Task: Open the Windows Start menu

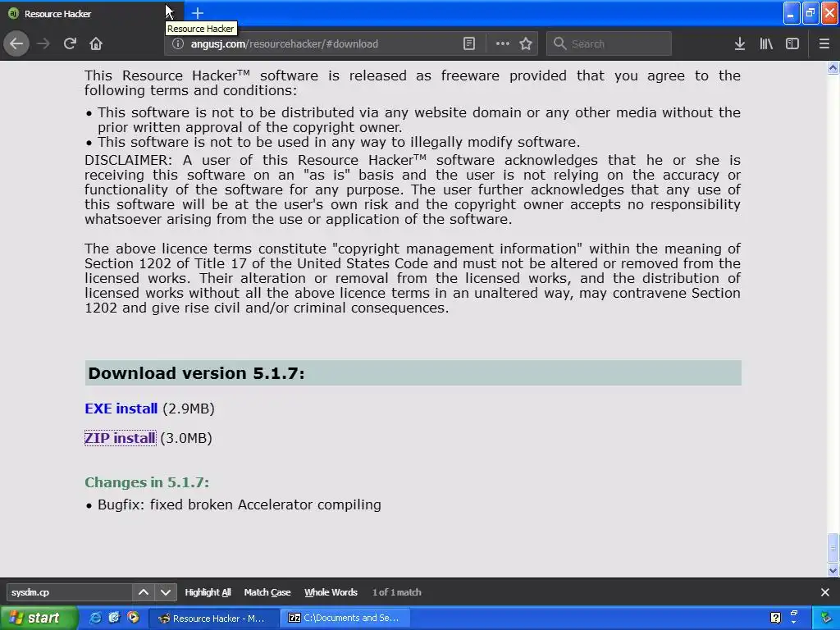Action: point(38,618)
